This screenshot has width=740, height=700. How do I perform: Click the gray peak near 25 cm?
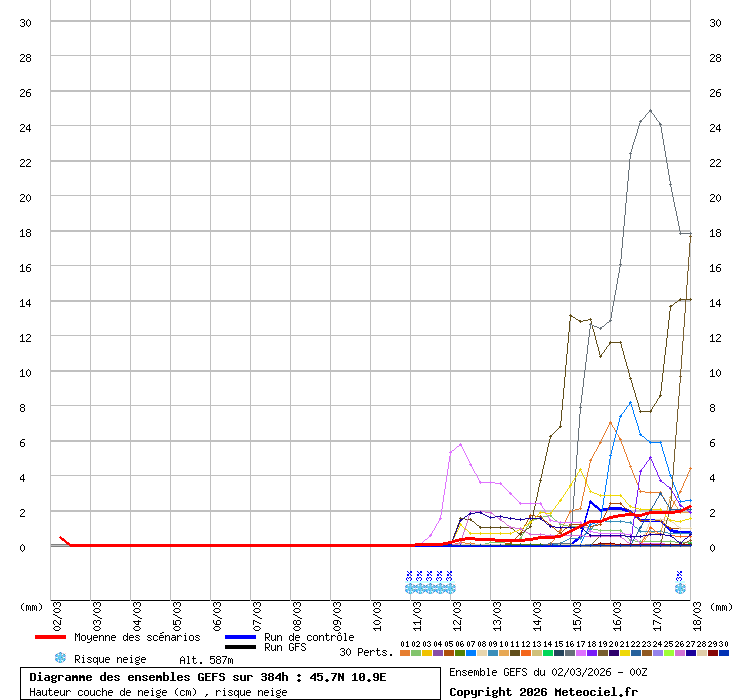[650, 111]
